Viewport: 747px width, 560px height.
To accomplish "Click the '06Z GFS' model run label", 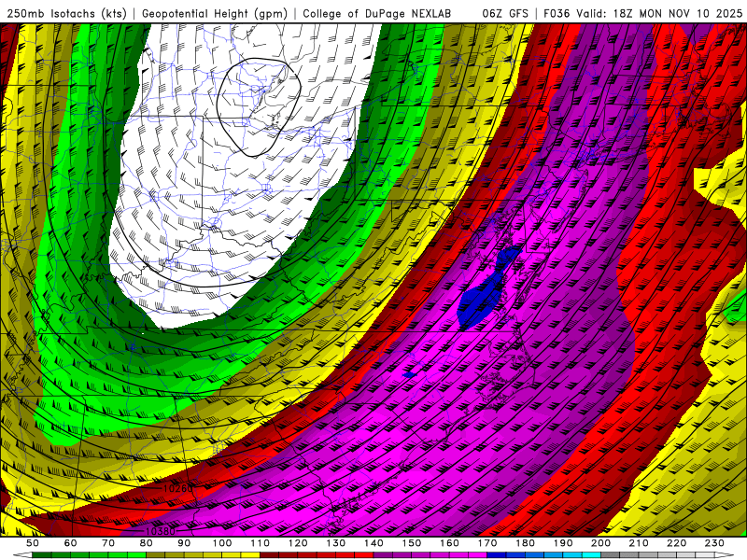I will tap(505, 14).
